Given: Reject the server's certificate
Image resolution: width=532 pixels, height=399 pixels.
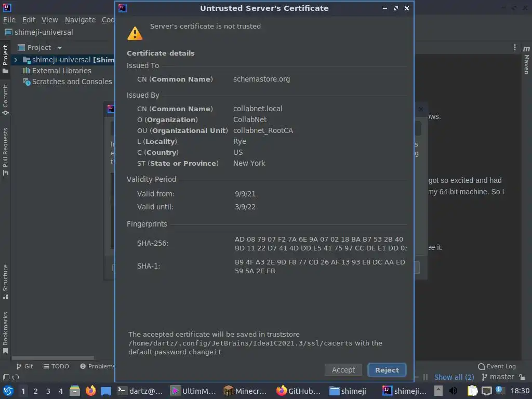Looking at the screenshot, I should (x=387, y=370).
